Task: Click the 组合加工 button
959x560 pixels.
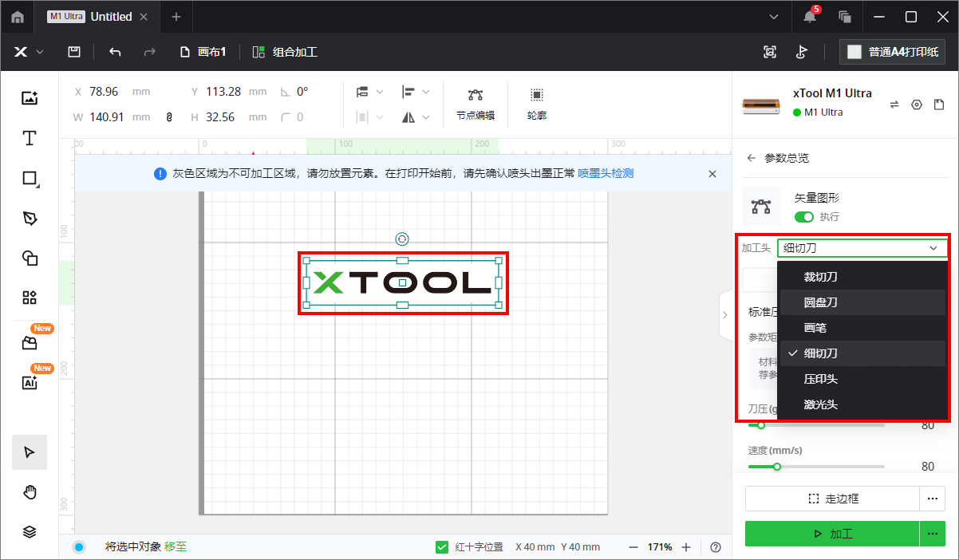Action: [x=285, y=52]
